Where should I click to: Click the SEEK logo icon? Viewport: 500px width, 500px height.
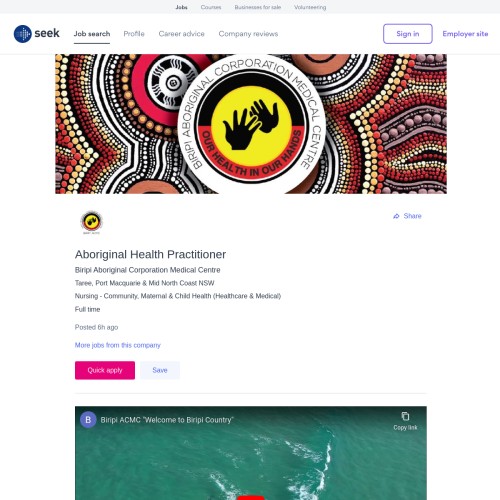coord(23,34)
